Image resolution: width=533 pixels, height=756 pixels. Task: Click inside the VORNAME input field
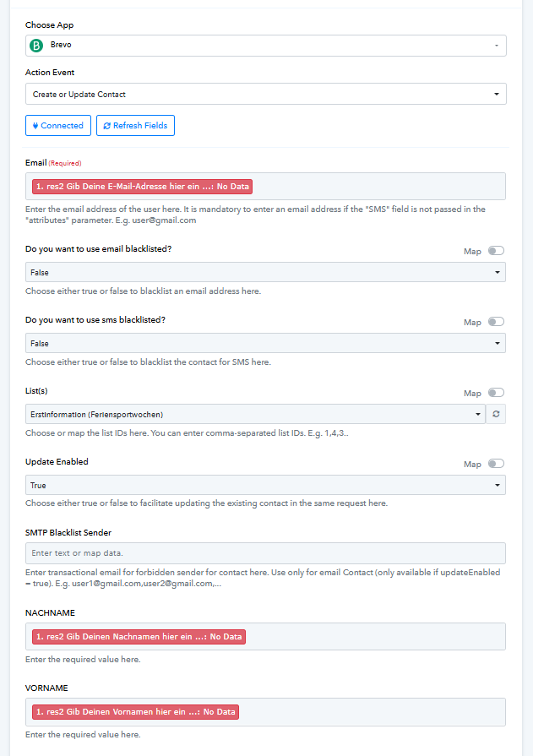point(372,712)
